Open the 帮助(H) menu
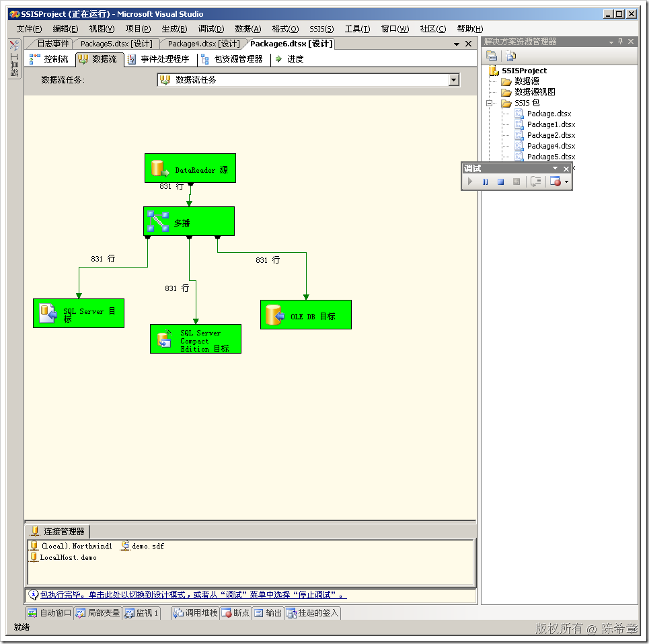Screen dimensions: 649x644 tap(470, 28)
